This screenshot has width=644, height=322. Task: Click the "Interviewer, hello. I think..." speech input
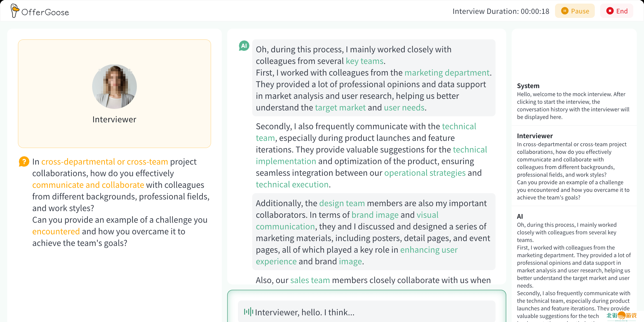[305, 312]
